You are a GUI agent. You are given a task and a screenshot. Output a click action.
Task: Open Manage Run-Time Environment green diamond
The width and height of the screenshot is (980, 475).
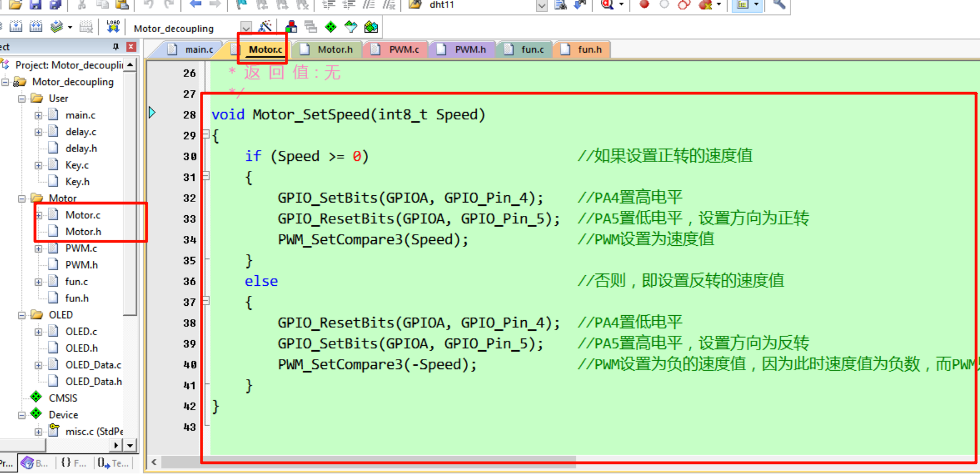click(331, 27)
